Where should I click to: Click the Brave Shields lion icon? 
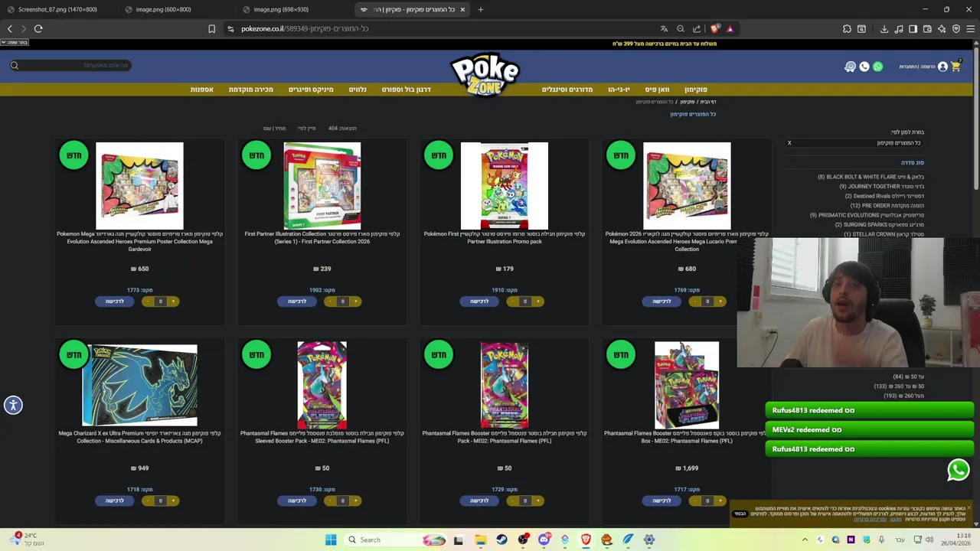[715, 28]
